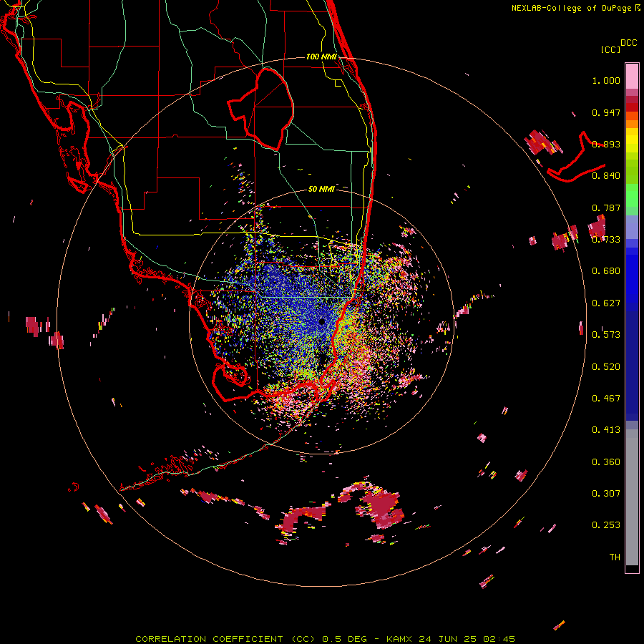Click the 50 NMI range ring label

[x=321, y=189]
